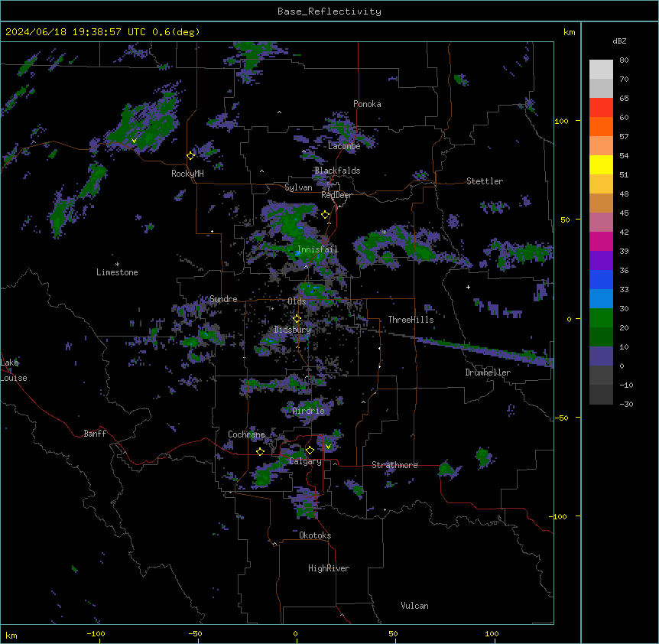Click the Limestone label

pos(117,272)
